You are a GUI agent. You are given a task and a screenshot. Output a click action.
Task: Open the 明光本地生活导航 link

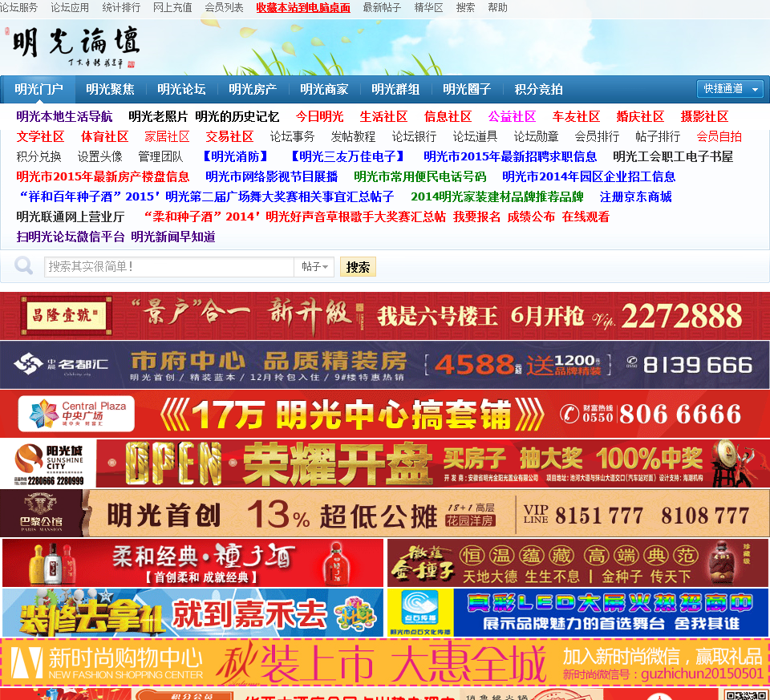tap(64, 116)
